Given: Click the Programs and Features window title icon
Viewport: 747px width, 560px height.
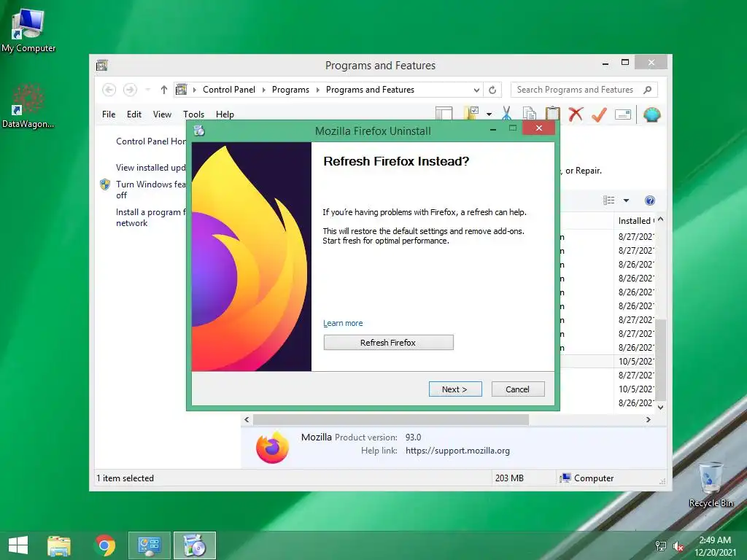Looking at the screenshot, I should [102, 65].
